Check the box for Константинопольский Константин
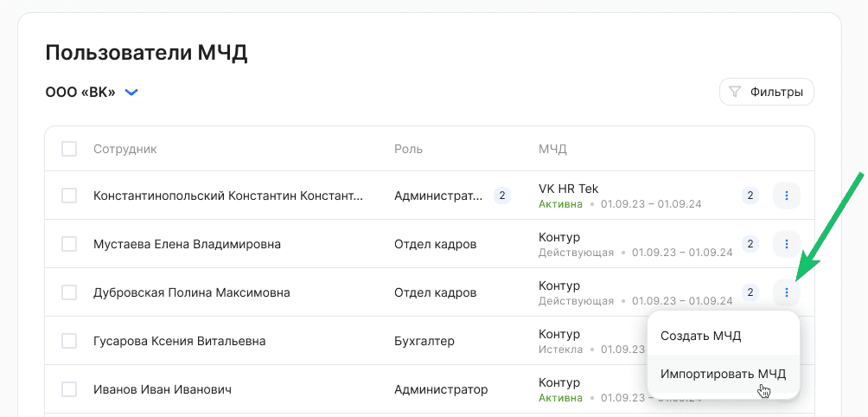This screenshot has width=868, height=417. [x=69, y=196]
